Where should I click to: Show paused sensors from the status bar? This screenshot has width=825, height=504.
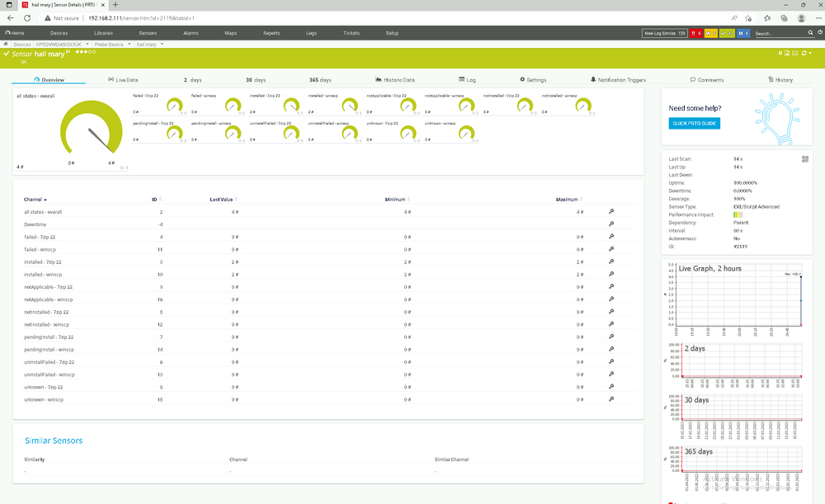coord(743,34)
